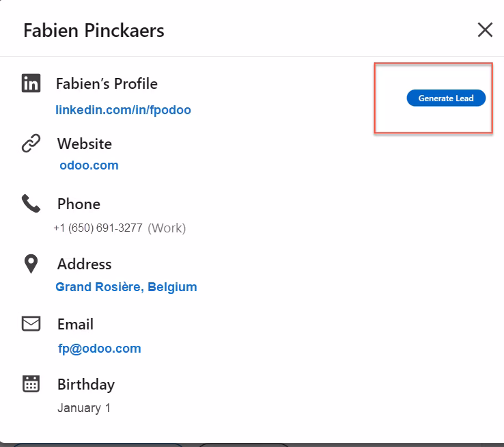
Task: Click the fp@odoo.com email link
Action: [x=100, y=349]
